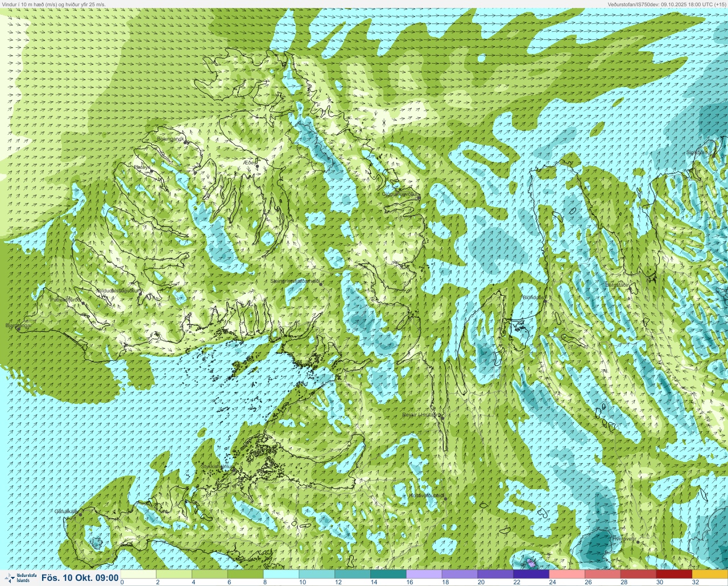
Task: Select the Holtavörðuheiði station label
Action: (426, 496)
